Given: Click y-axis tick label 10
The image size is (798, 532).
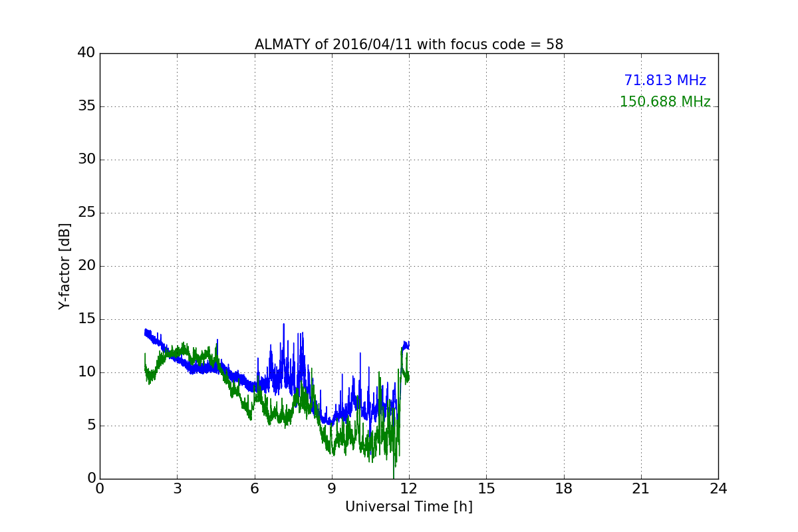Looking at the screenshot, I should coord(86,372).
